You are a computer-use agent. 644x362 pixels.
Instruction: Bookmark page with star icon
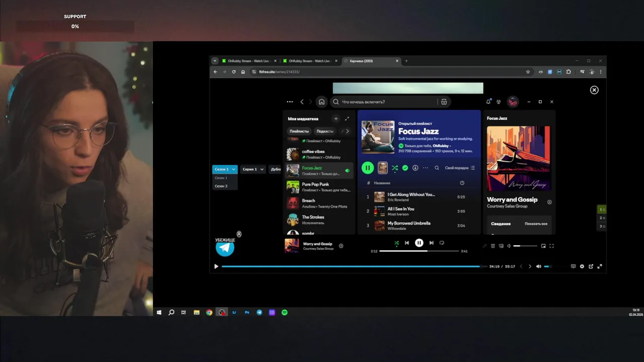pyautogui.click(x=528, y=72)
